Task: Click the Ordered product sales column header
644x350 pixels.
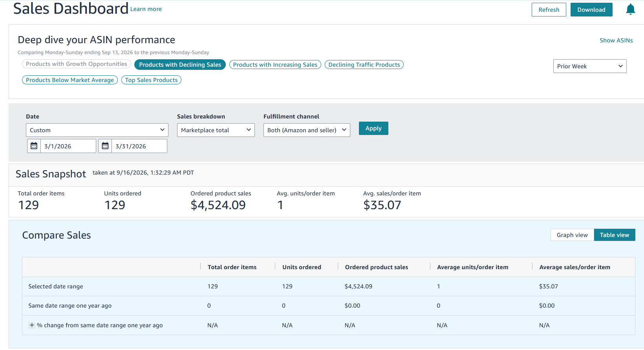Action: (377, 267)
